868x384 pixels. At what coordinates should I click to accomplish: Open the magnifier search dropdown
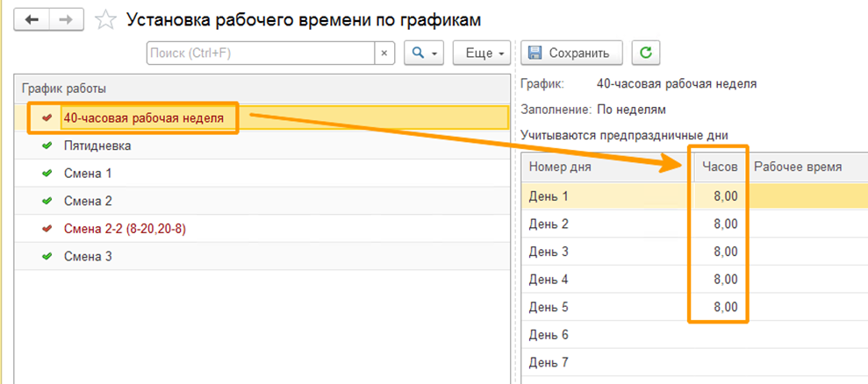425,53
